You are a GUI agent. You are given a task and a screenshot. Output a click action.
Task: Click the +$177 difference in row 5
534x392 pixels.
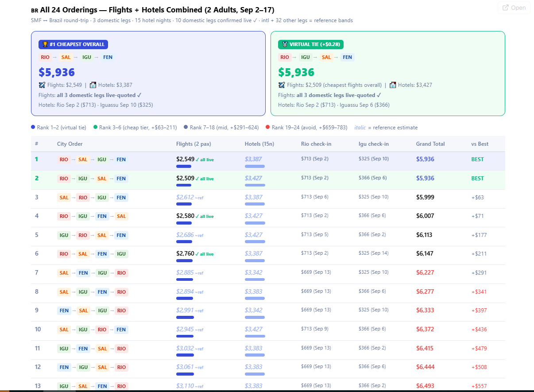(479, 235)
